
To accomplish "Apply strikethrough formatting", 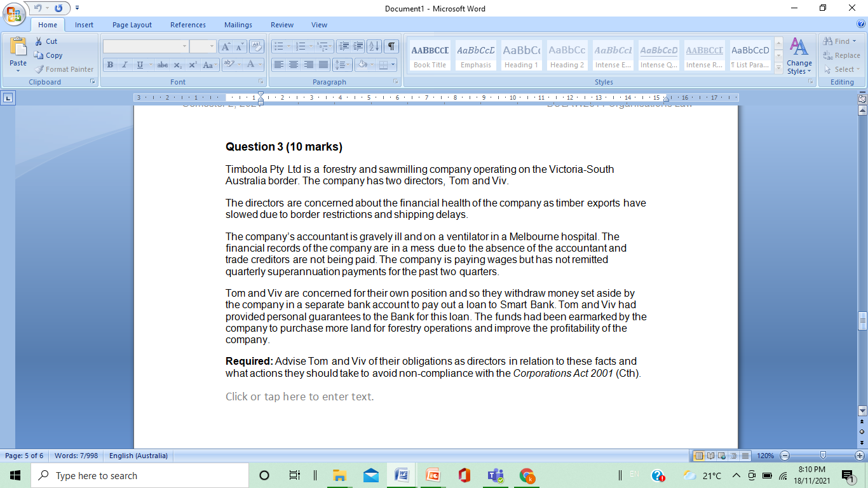I will tap(162, 65).
